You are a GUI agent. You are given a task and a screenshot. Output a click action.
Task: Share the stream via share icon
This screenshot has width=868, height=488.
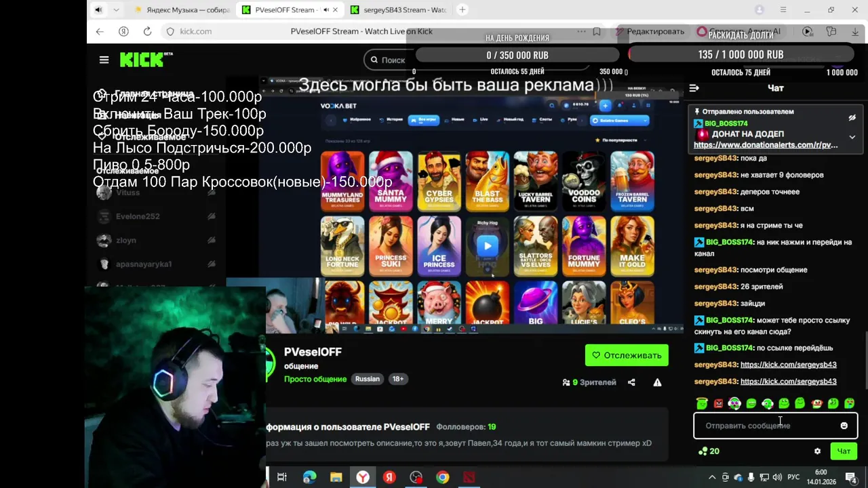pyautogui.click(x=631, y=382)
